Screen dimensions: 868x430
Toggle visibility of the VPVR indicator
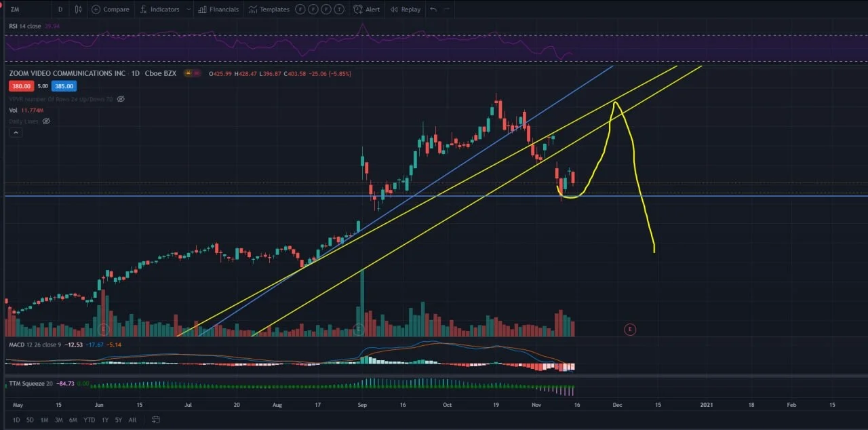tap(121, 99)
